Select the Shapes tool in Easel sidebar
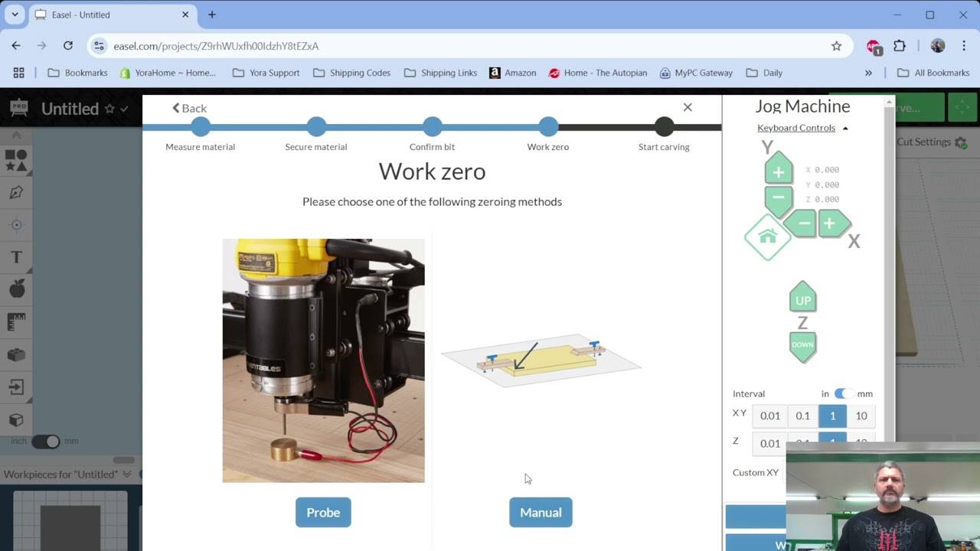Screen dimensions: 980x551 (16, 160)
